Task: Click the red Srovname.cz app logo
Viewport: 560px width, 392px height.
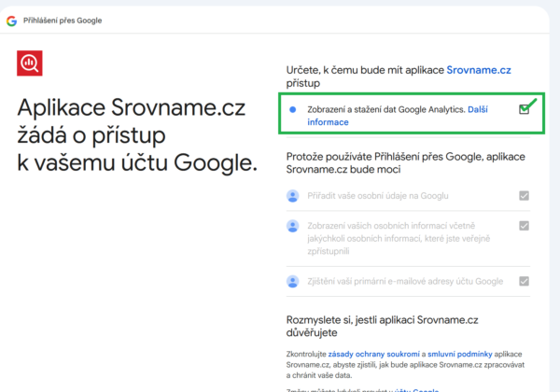Action: point(30,63)
